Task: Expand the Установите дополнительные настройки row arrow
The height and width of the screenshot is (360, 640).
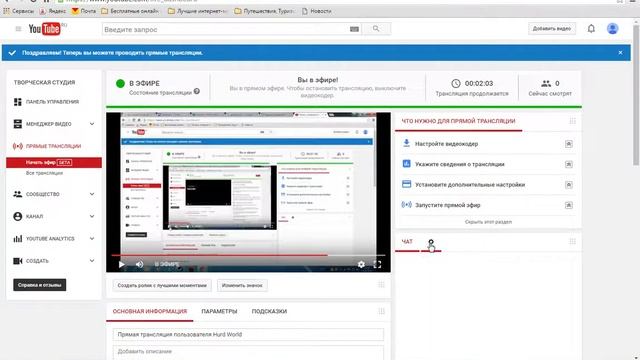Action: pyautogui.click(x=569, y=184)
